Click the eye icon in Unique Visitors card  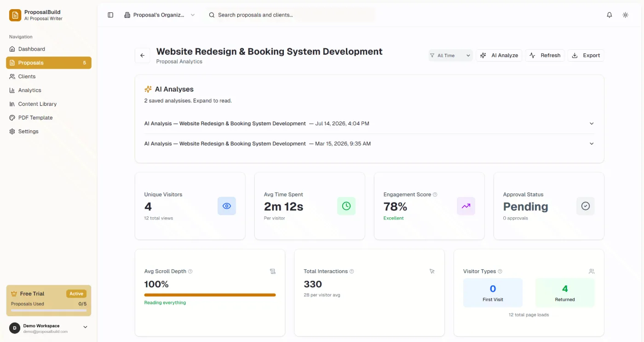point(227,206)
